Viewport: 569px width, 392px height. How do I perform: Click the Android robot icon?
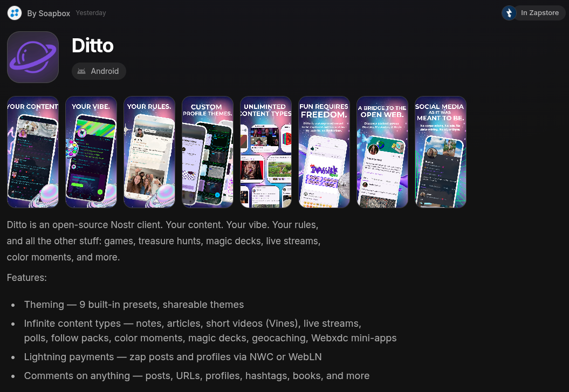[81, 71]
